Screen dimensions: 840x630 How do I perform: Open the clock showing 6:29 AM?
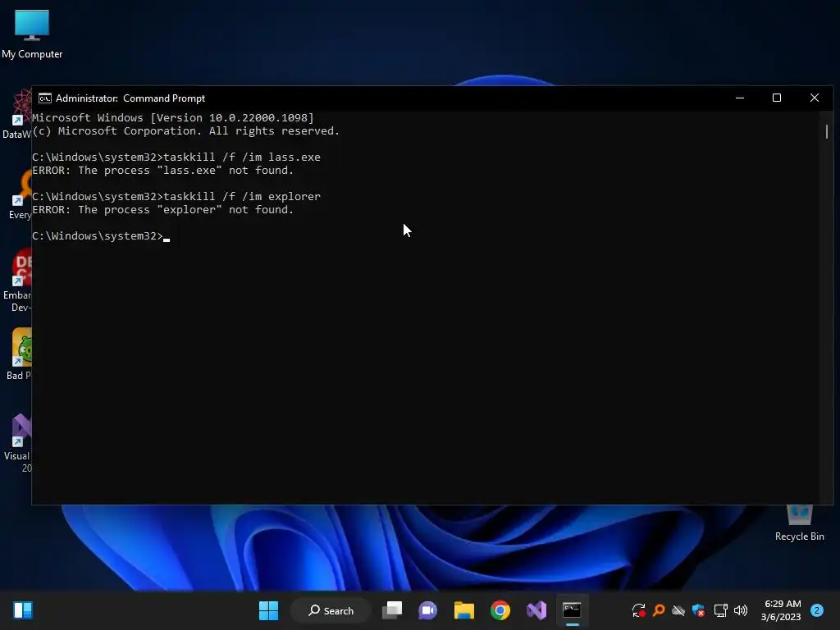coord(781,610)
